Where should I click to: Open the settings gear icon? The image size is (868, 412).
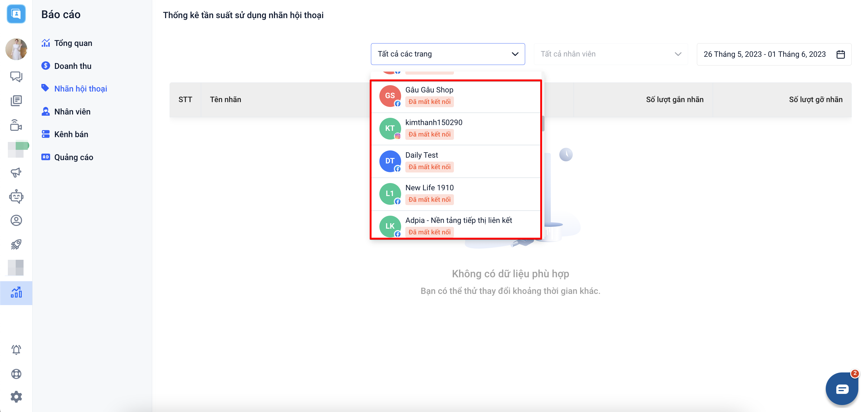click(16, 397)
